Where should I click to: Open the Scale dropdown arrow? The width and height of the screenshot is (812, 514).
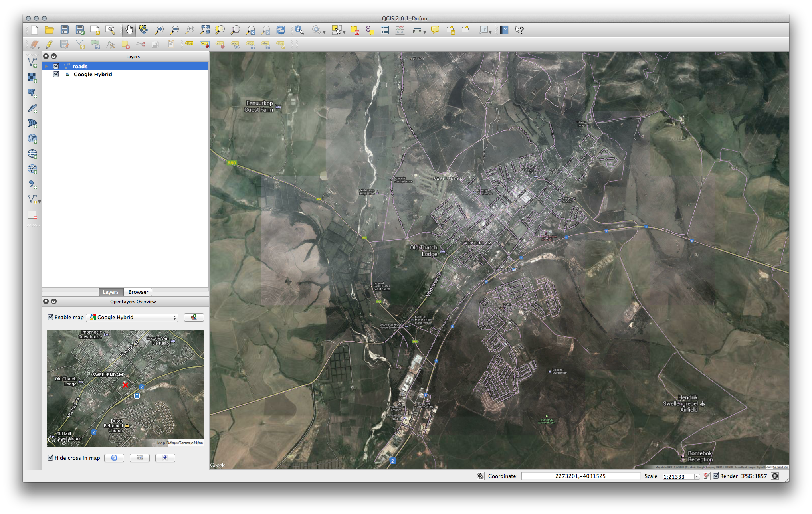[x=697, y=476]
